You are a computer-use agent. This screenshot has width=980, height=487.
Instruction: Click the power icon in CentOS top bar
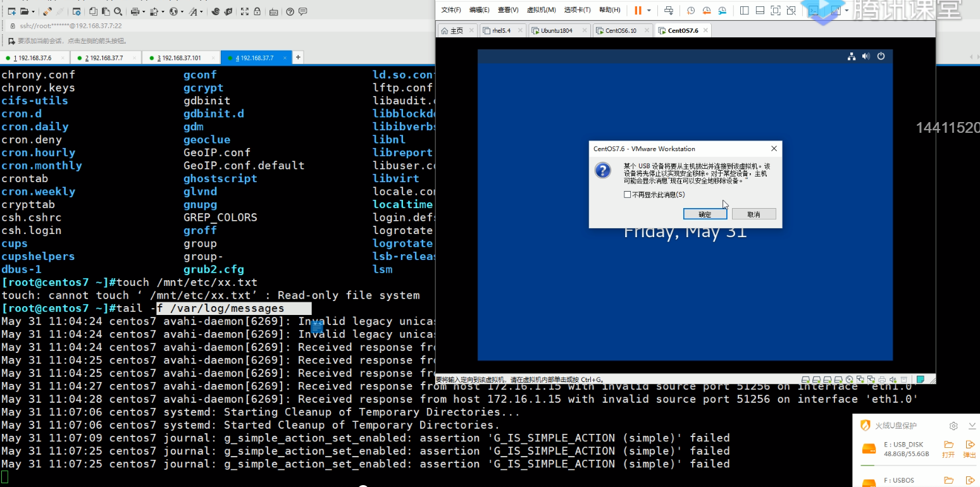coord(881,56)
